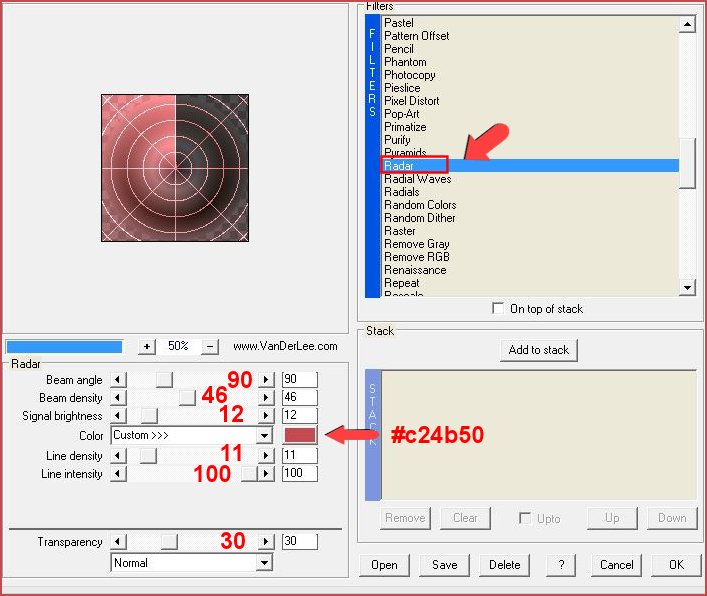
Task: Click the help question mark button
Action: tap(560, 565)
